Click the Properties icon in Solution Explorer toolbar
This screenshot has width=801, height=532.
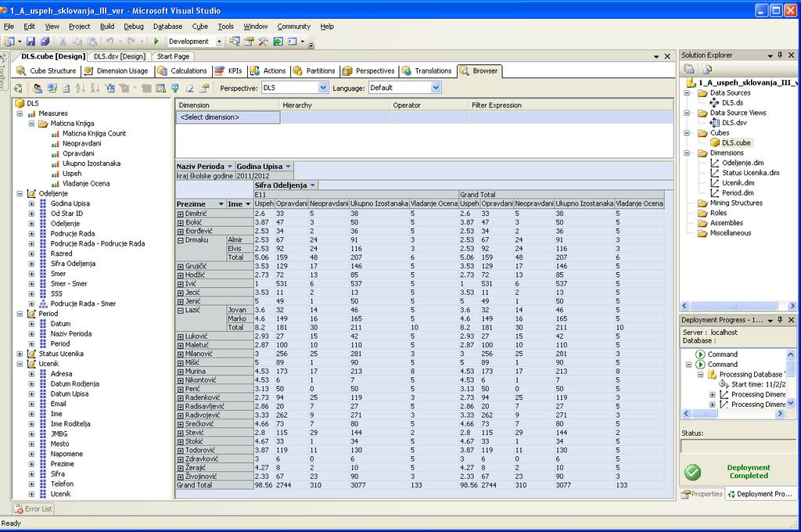coord(689,69)
